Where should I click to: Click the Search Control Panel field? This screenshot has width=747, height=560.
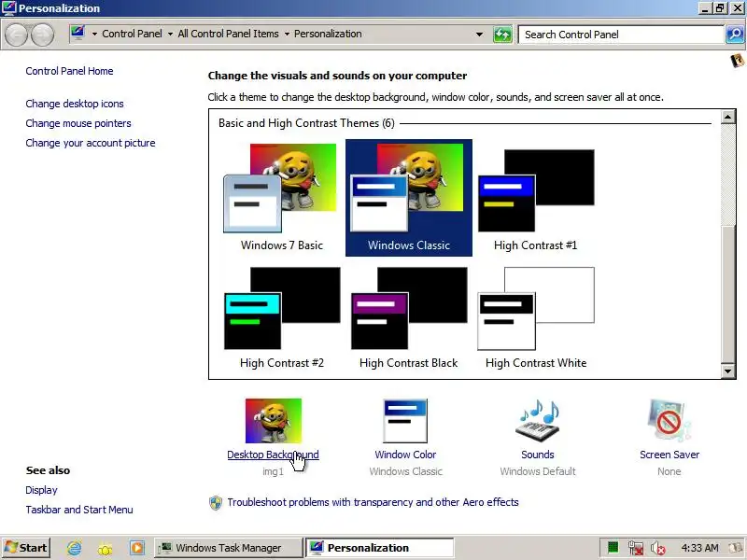(621, 35)
